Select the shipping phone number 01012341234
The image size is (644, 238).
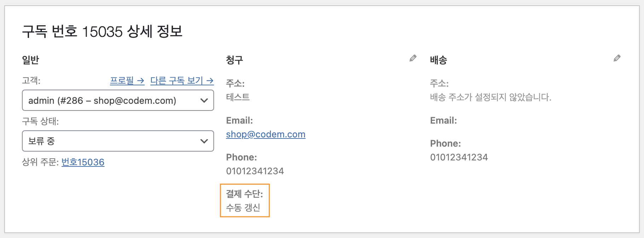459,157
